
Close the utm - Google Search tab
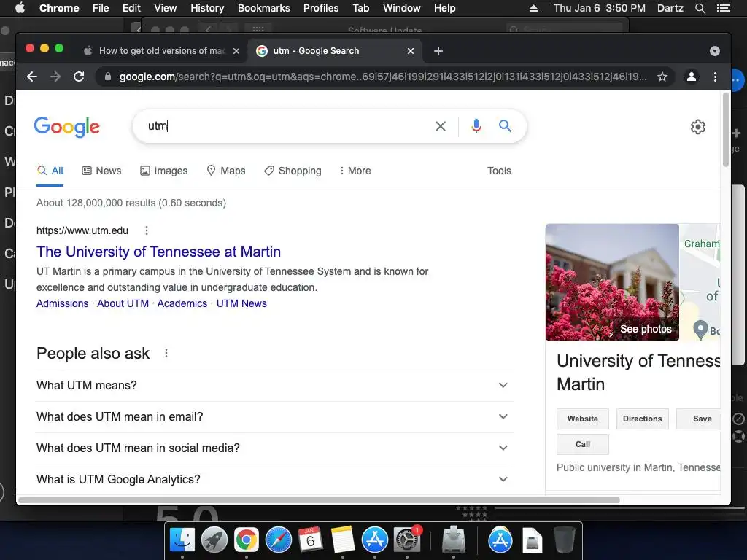411,51
